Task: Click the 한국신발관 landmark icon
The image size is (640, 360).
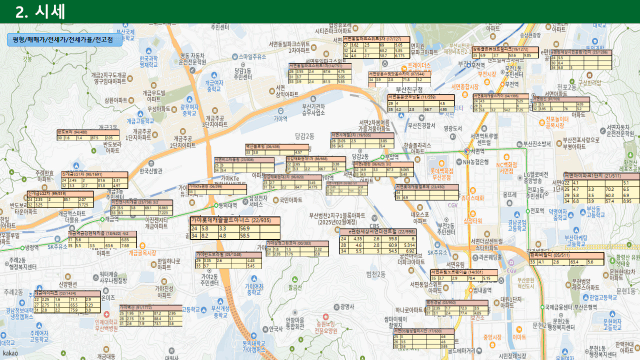Action: click(x=151, y=164)
